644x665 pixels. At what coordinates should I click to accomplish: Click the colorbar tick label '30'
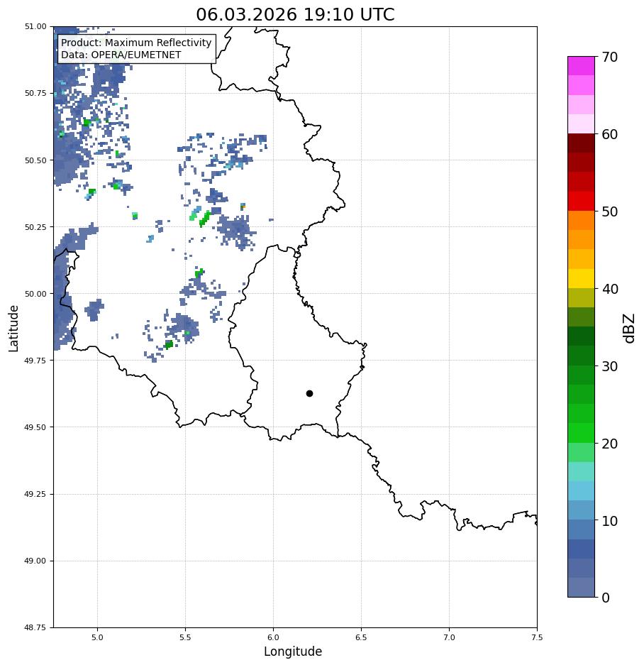click(610, 366)
